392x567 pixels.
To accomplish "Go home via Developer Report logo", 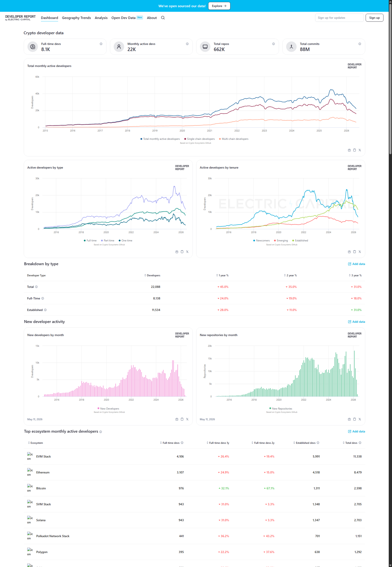I will 20,18.
